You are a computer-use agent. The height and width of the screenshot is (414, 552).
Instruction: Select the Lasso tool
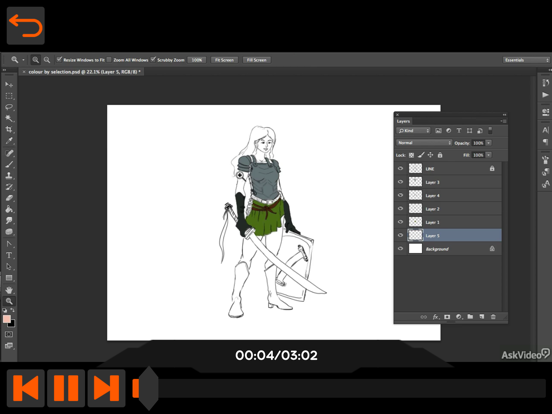click(9, 107)
